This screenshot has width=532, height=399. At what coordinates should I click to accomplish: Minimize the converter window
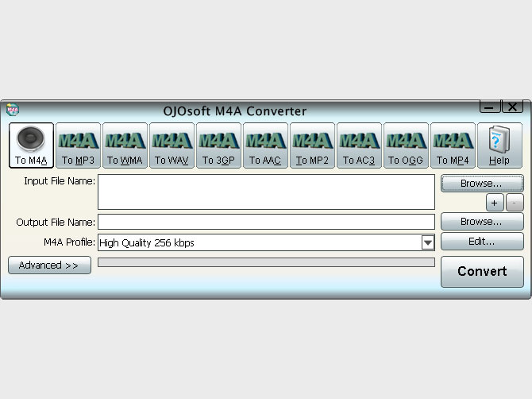490,107
